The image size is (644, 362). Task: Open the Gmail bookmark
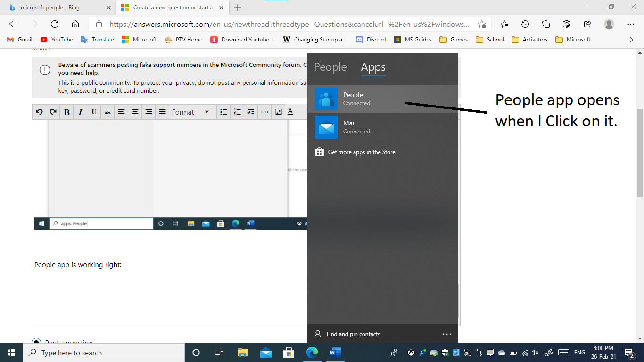[20, 40]
